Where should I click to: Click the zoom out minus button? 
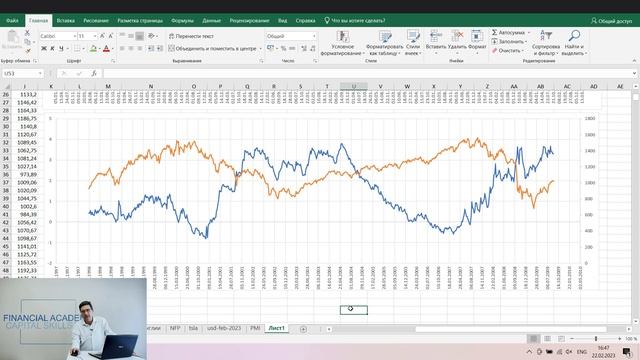[572, 339]
